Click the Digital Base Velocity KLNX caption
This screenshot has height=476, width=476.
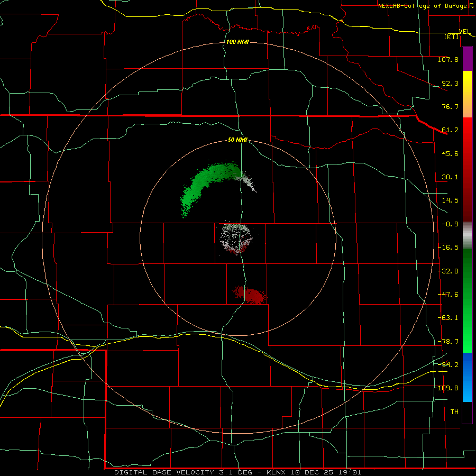237,472
